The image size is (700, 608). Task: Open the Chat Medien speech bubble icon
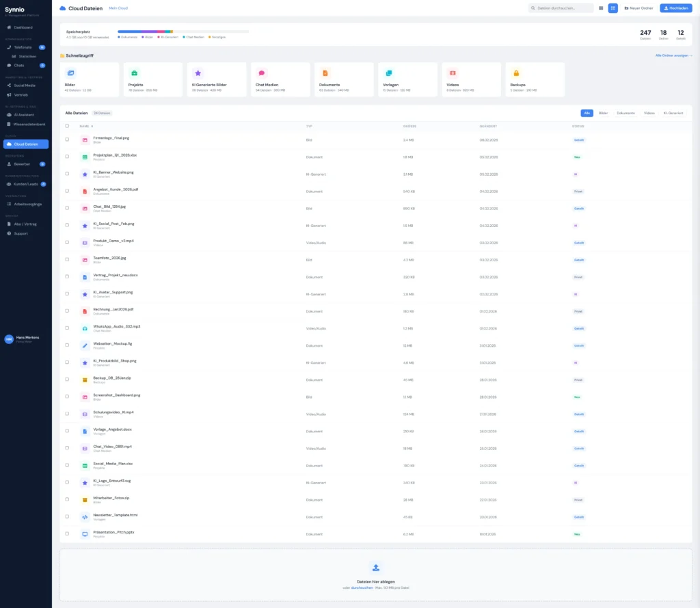point(261,73)
